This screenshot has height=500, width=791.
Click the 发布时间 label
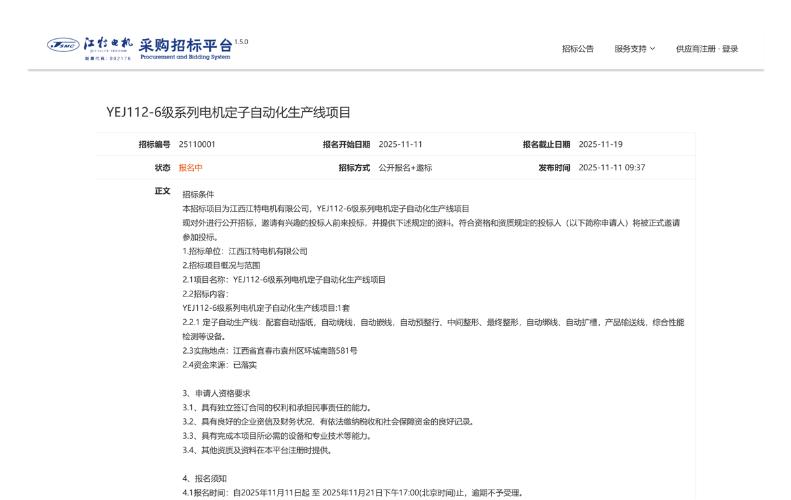tap(554, 168)
